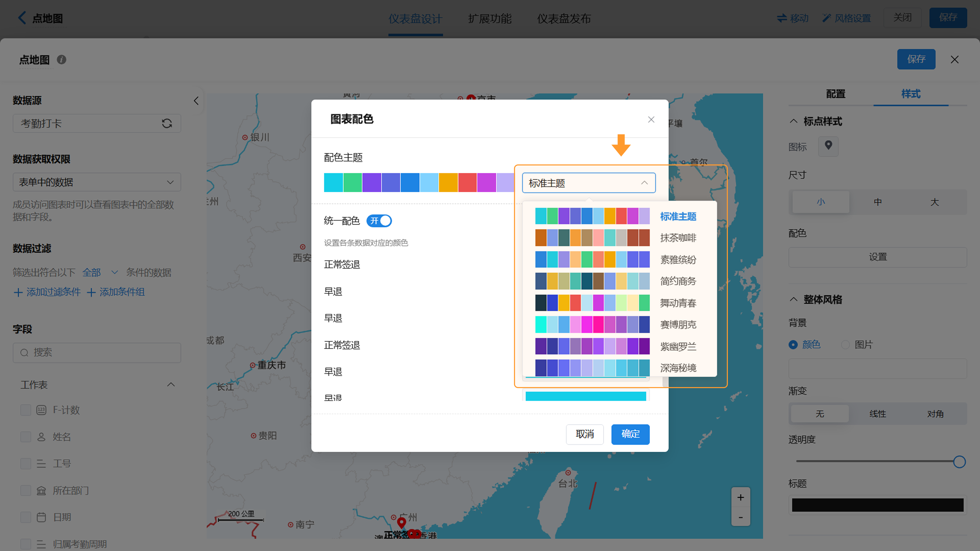Click the search icon in the 字段 box
The image size is (980, 551).
coord(24,353)
